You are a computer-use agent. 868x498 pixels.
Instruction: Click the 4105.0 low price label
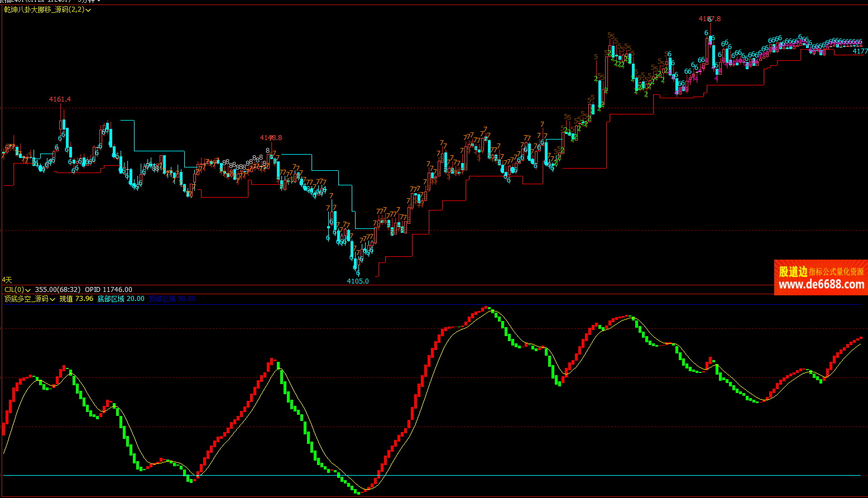tap(358, 281)
